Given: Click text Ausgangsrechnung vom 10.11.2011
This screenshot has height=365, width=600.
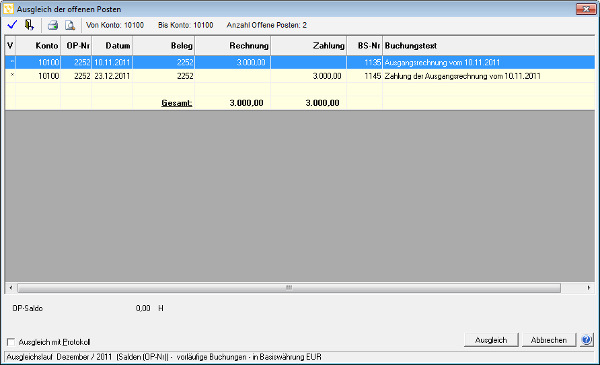Looking at the screenshot, I should click(442, 62).
